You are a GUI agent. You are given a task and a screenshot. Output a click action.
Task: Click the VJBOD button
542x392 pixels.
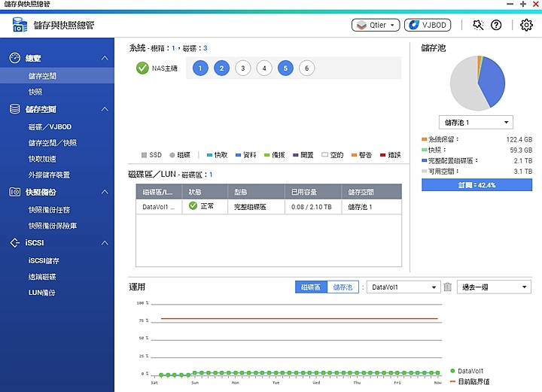pyautogui.click(x=428, y=25)
